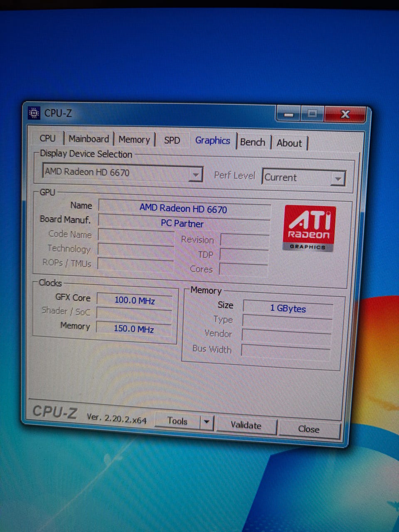Click the empty memory Type field
The image size is (399, 532).
click(287, 322)
